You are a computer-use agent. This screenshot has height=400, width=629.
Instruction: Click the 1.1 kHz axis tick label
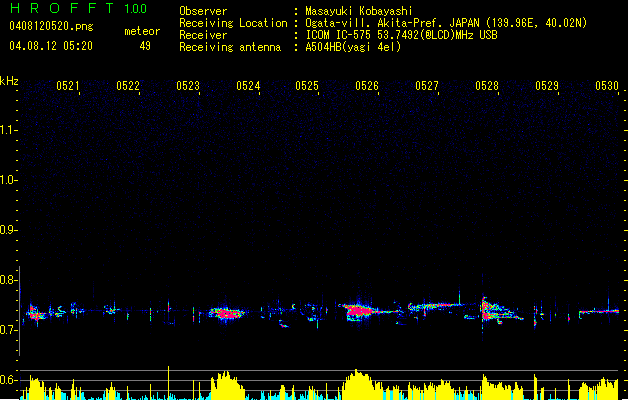tap(8, 130)
